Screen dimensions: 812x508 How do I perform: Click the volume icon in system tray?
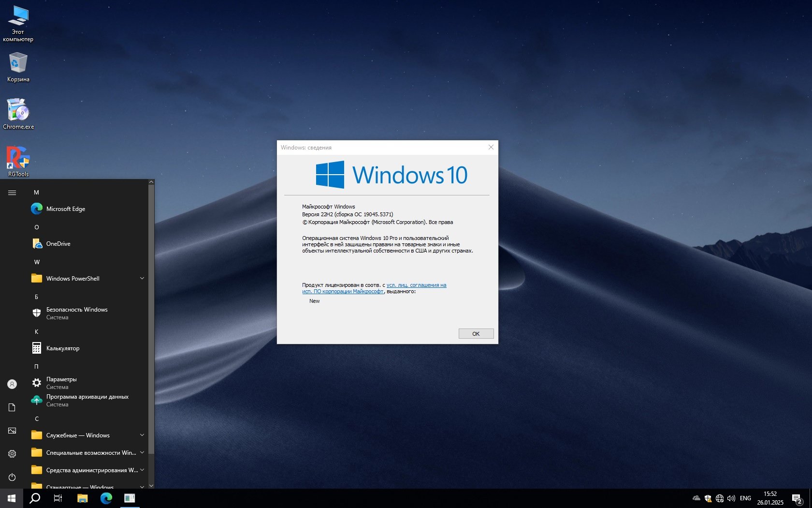coord(731,498)
